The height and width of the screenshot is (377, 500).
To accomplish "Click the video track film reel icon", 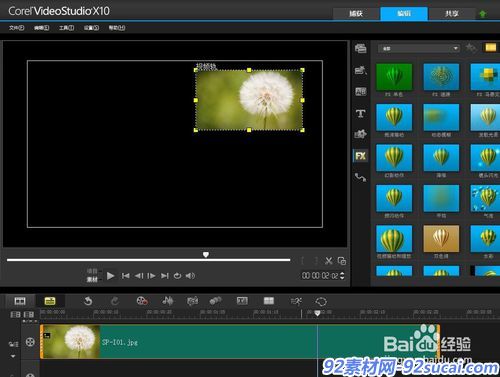I will click(30, 342).
